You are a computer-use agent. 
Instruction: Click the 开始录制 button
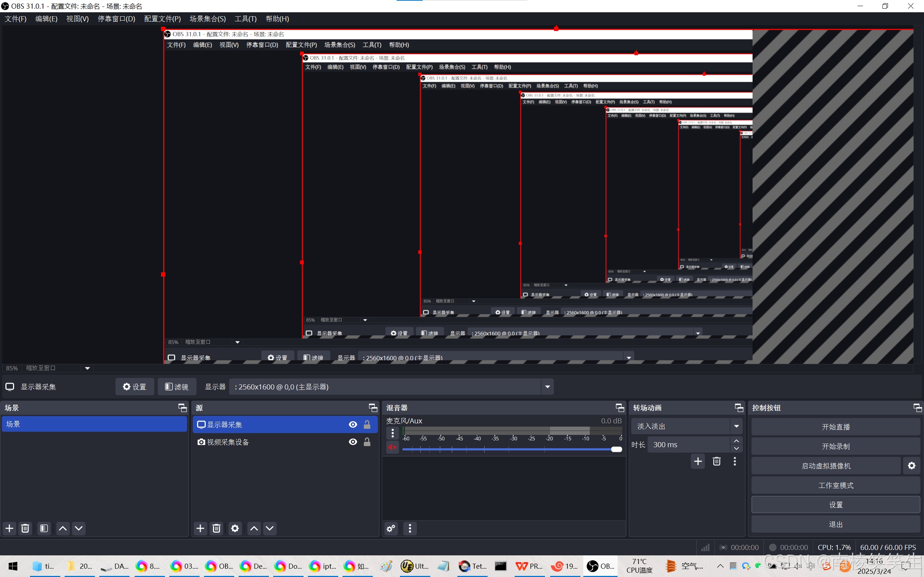[836, 446]
